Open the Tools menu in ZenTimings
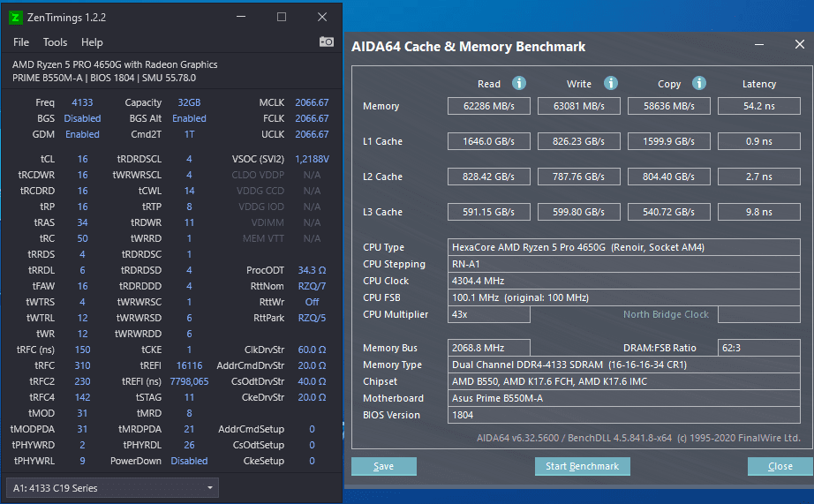The image size is (814, 504). pos(55,42)
